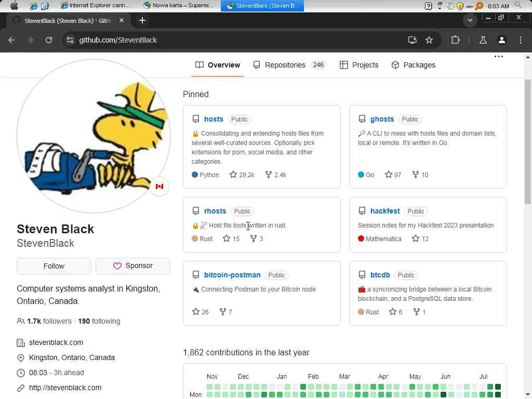Open a new browser tab with plus
The width and height of the screenshot is (532, 399).
click(142, 21)
